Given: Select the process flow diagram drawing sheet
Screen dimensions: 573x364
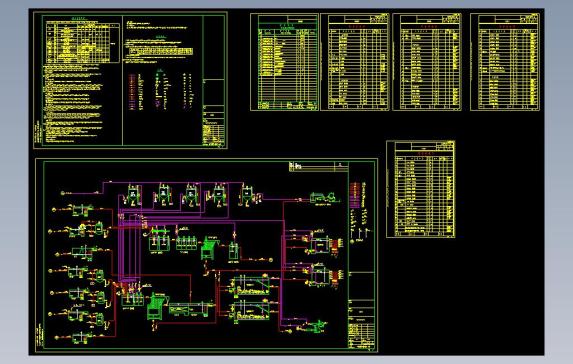Looking at the screenshot, I should tap(206, 255).
